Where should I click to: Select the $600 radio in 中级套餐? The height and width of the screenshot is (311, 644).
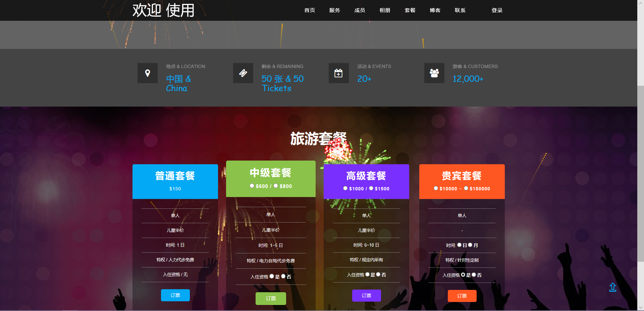[252, 186]
